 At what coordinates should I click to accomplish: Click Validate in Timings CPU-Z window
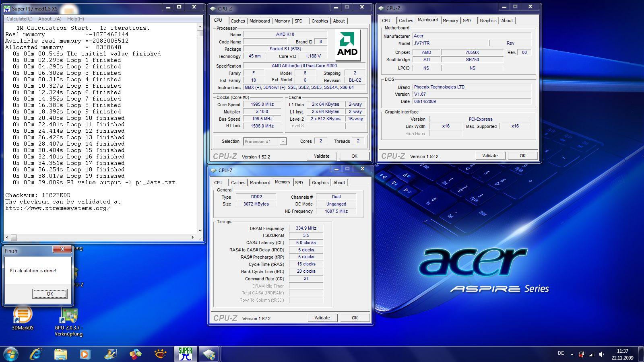[322, 318]
